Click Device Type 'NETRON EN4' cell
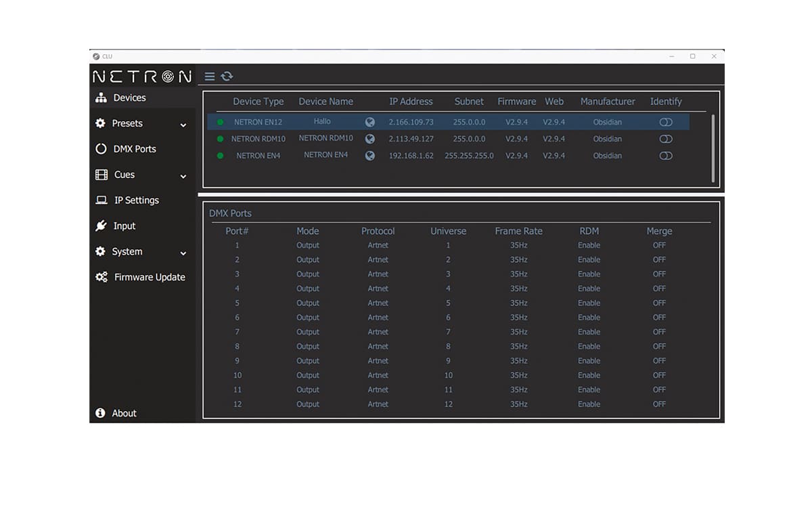Viewport: 812px width, 508px height. tap(258, 156)
